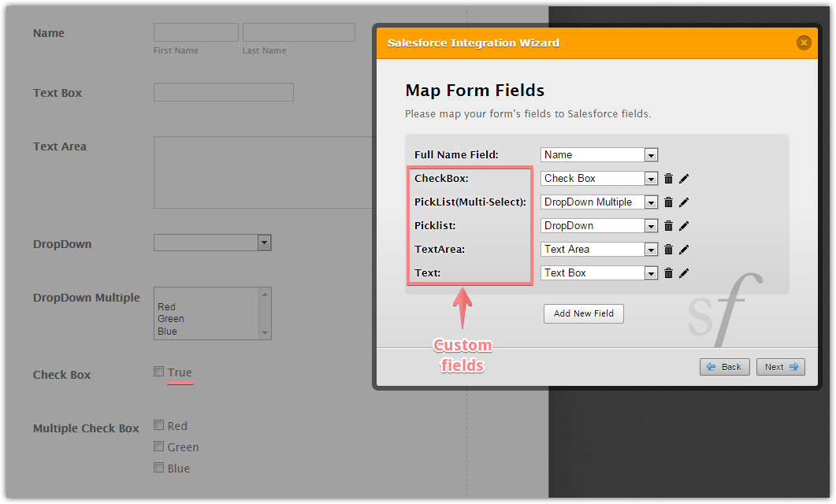
Task: Check the Red option in Multiple Check Box
Action: [x=159, y=425]
